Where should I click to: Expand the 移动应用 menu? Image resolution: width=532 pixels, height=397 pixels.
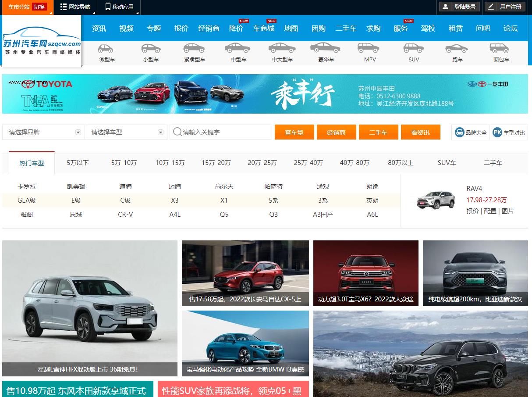119,7
